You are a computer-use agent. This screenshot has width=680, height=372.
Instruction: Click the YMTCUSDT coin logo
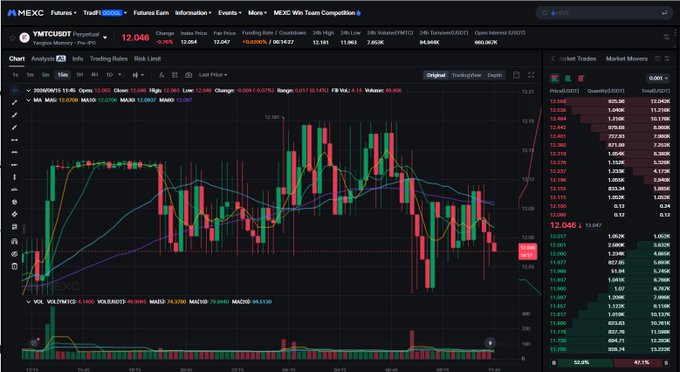pos(24,38)
